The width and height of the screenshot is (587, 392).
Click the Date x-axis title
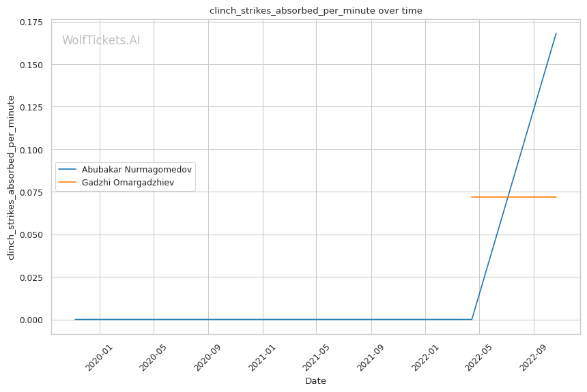[315, 381]
